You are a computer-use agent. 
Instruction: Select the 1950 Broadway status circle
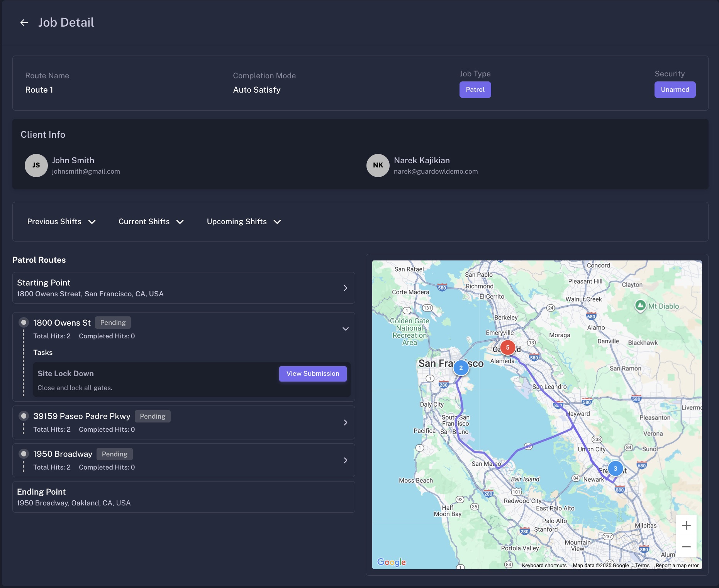click(24, 454)
